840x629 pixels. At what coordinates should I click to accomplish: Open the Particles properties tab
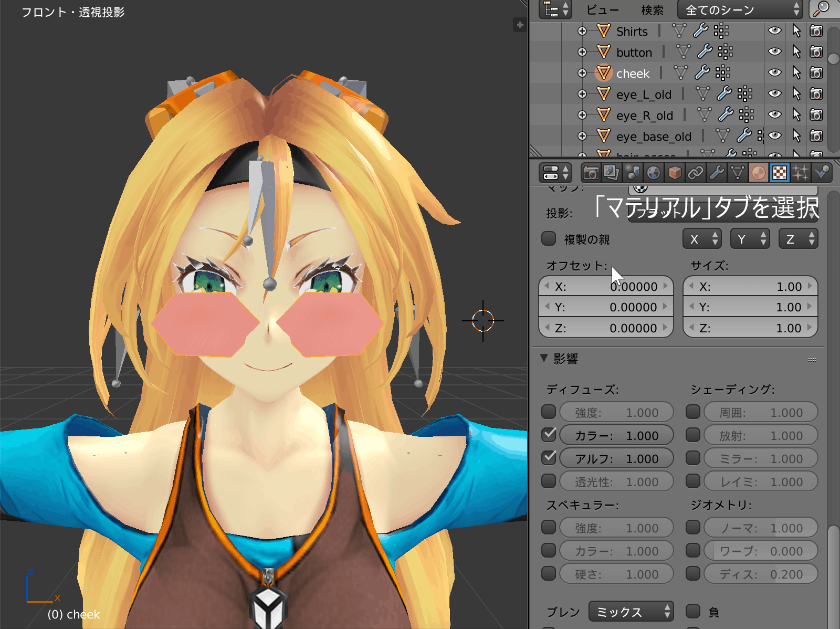click(x=801, y=173)
